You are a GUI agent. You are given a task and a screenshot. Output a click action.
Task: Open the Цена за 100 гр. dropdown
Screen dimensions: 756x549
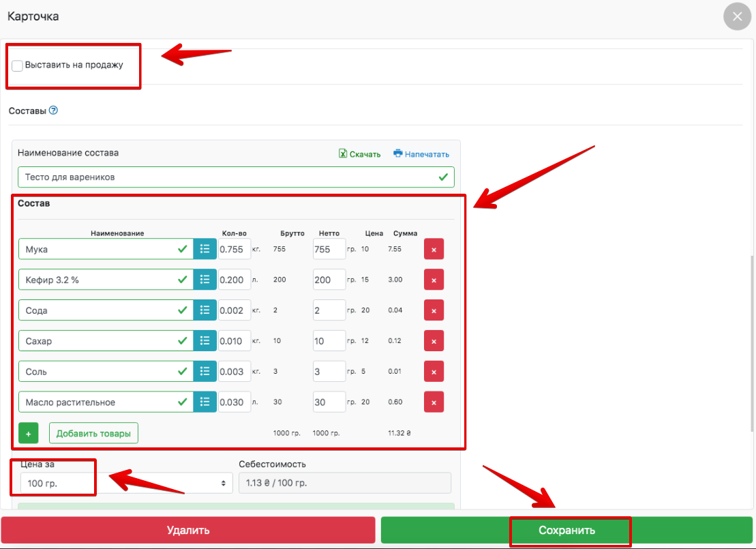coord(123,483)
